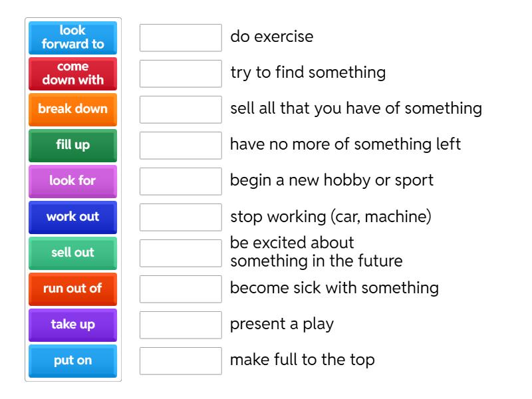Select the box beside 'make full to the top'
The image size is (532, 399).
point(181,360)
